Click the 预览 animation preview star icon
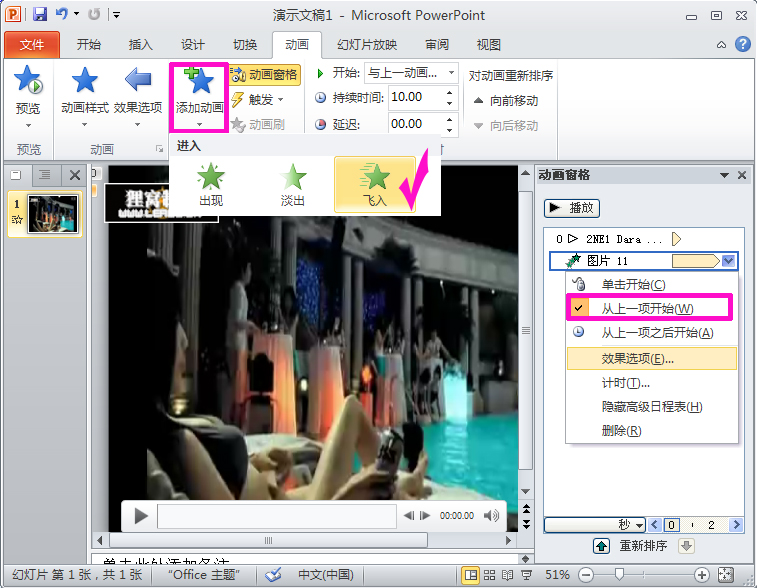The height and width of the screenshot is (588, 757). pyautogui.click(x=28, y=80)
